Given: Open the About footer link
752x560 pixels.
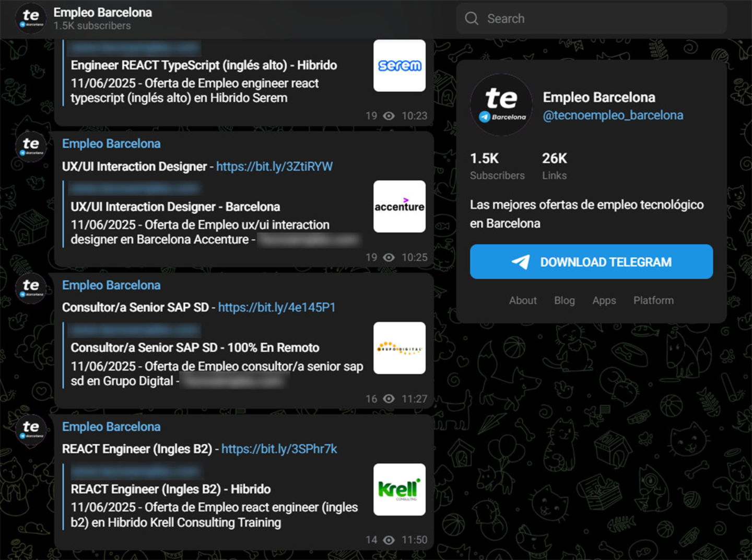Looking at the screenshot, I should [x=523, y=300].
